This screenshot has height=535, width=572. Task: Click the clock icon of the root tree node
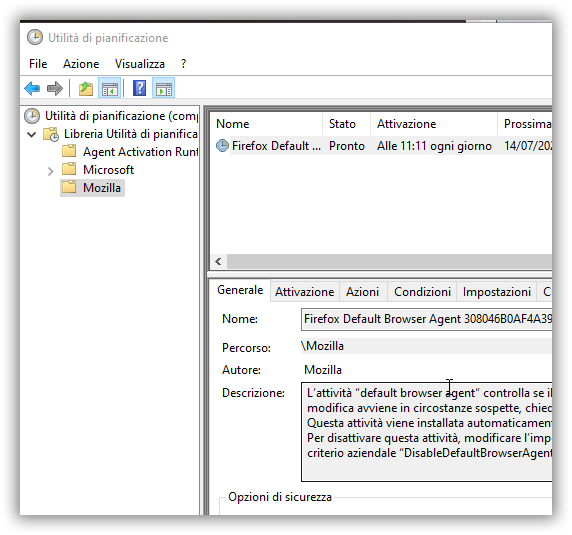coord(32,116)
